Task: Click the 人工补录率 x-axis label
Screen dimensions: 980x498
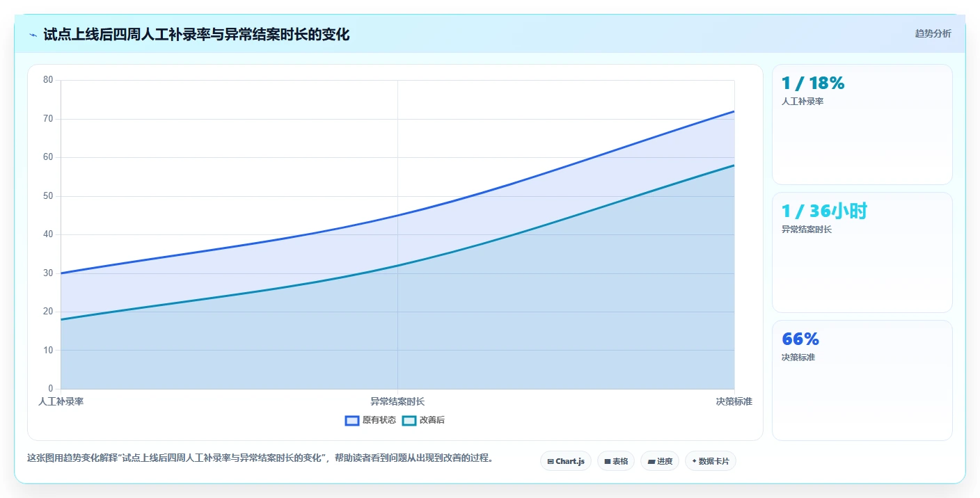Action: coord(61,401)
